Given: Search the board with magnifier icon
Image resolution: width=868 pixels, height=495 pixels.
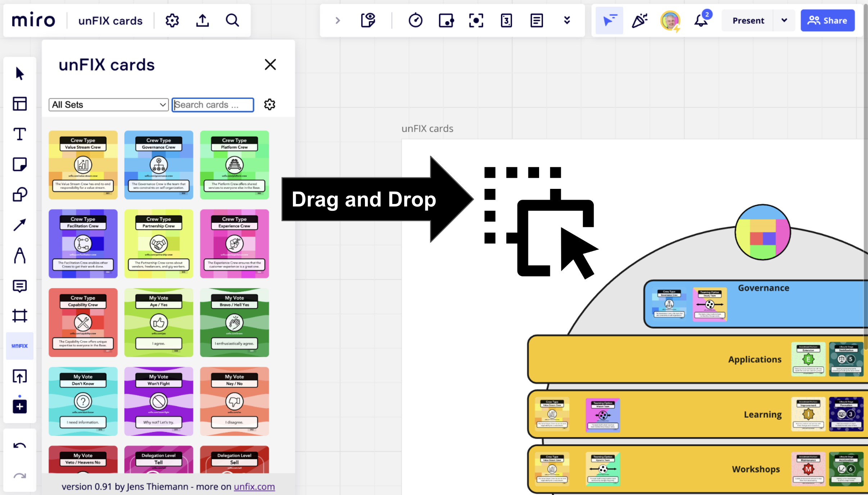Looking at the screenshot, I should pyautogui.click(x=232, y=21).
